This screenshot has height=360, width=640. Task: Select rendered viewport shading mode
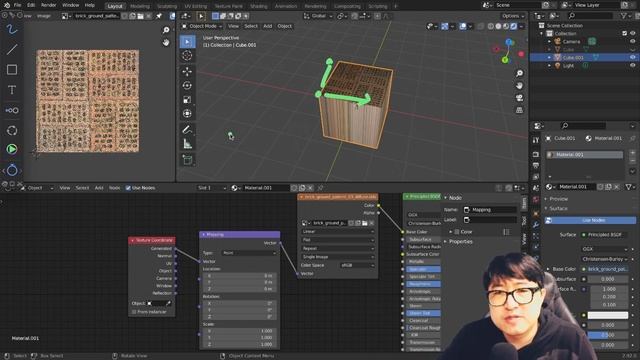(x=513, y=26)
